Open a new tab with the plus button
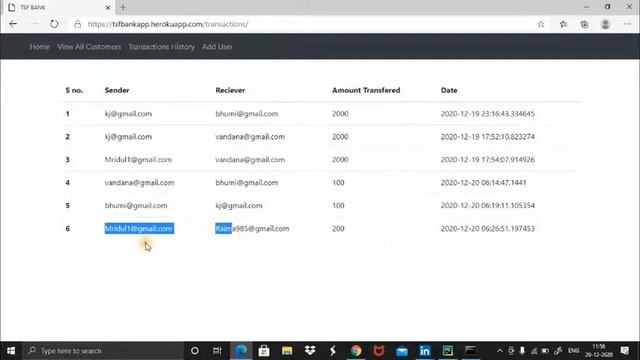 123,7
